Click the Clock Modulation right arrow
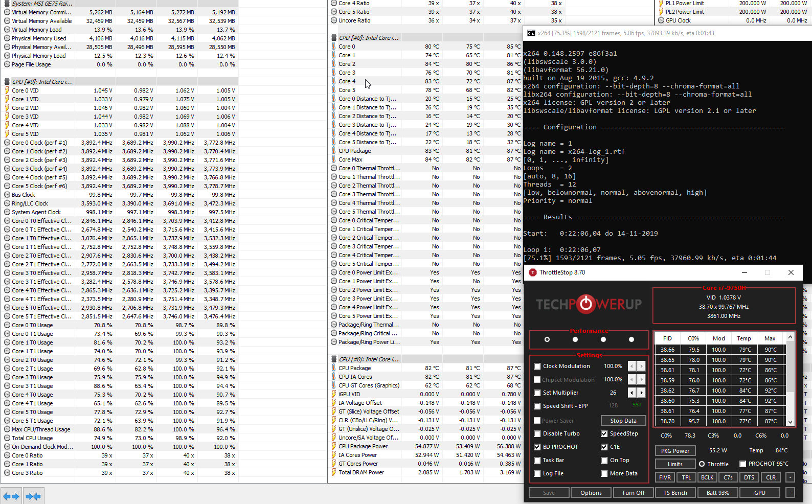The width and height of the screenshot is (812, 504). click(x=641, y=366)
